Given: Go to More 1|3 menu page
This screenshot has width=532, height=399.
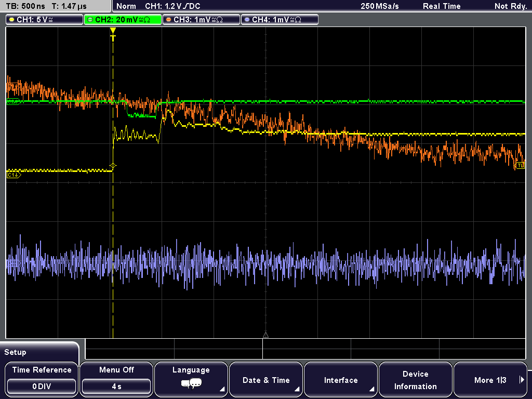Looking at the screenshot, I should click(490, 379).
